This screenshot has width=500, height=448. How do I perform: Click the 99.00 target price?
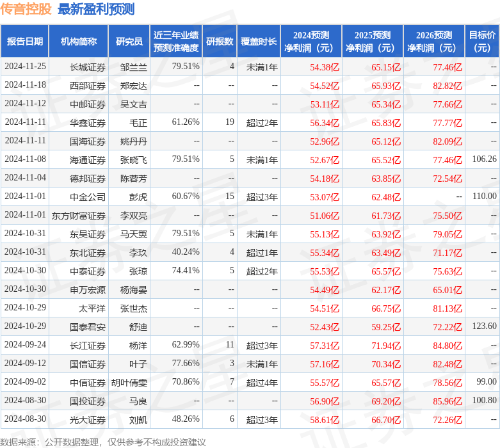487,381
